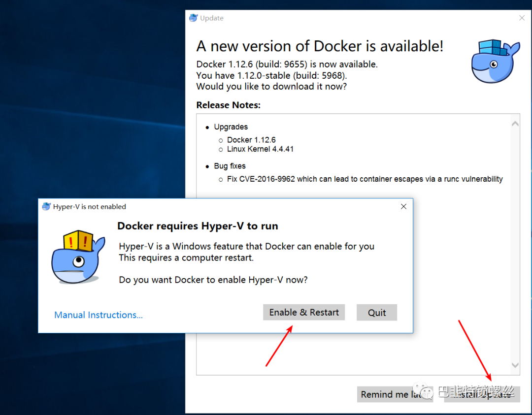Select the 'Docker 1.12.6' upgrade note line
Viewport: 532px width, 415px height.
pyautogui.click(x=251, y=140)
